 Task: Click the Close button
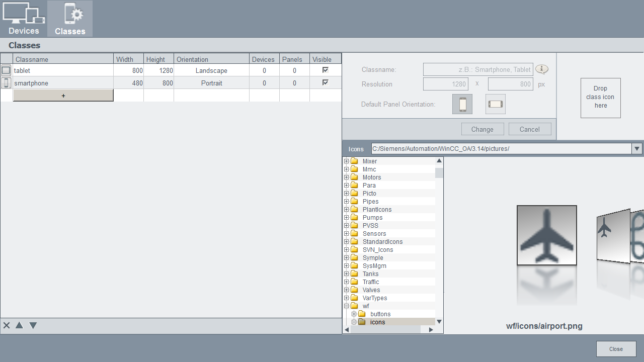coord(616,349)
